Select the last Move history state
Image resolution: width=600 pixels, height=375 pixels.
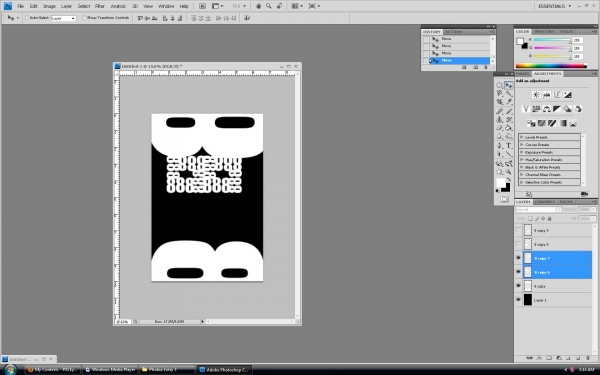[x=461, y=60]
